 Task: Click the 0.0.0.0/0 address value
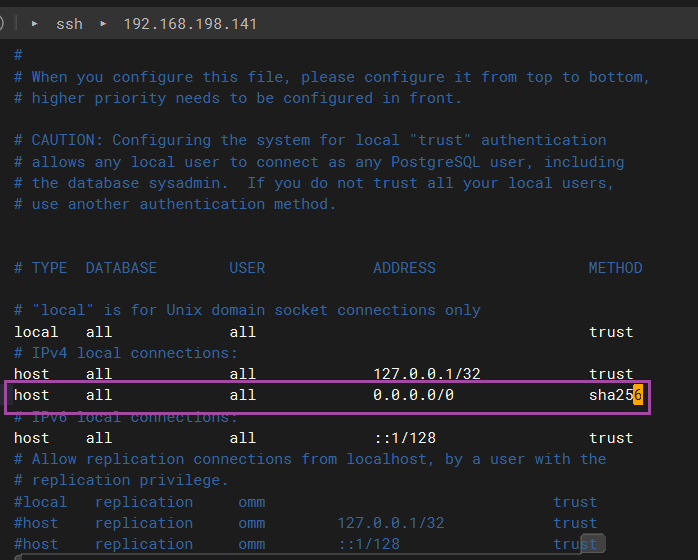(413, 395)
